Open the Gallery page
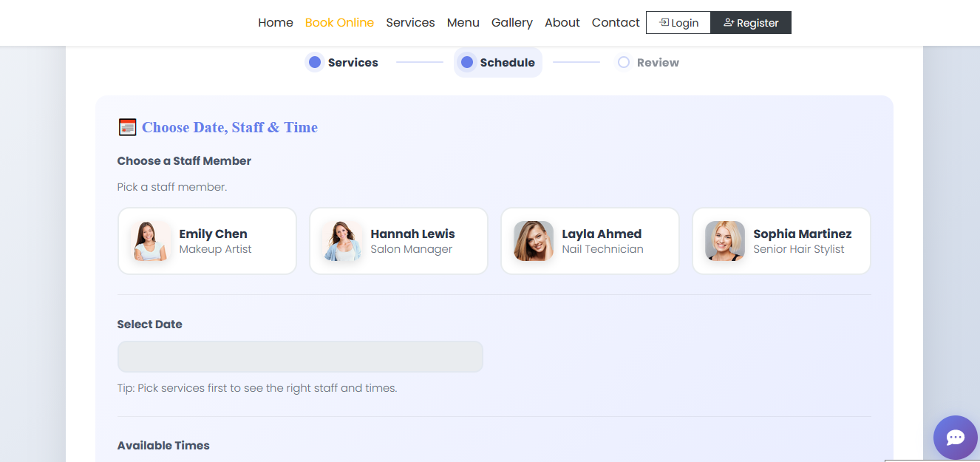Screen dimensions: 980x462 click(x=511, y=22)
